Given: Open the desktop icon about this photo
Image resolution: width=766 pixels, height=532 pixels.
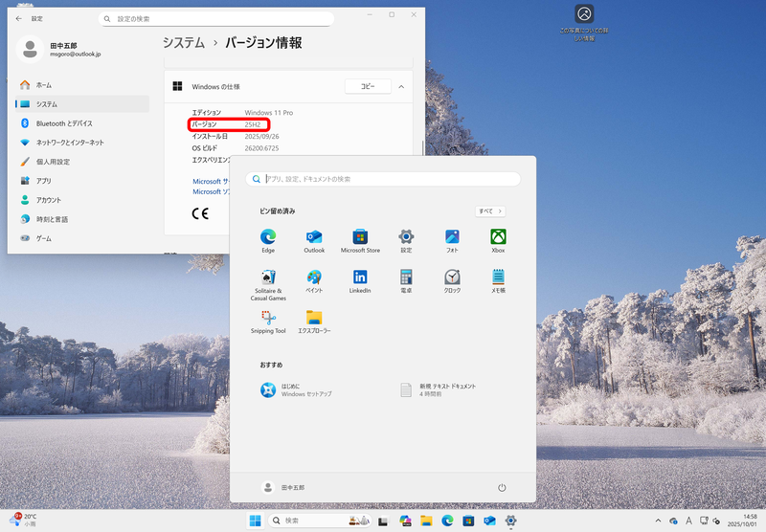Looking at the screenshot, I should point(584,23).
